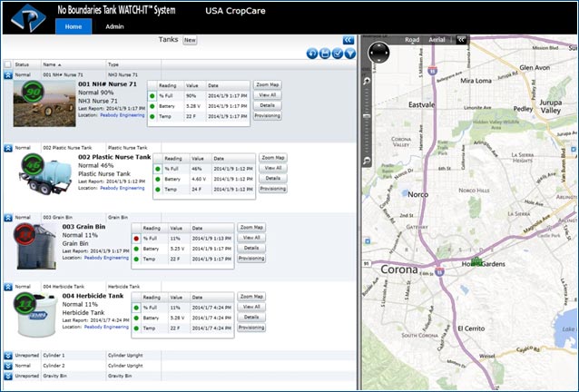Click the blue save disk round icon
Image resolution: width=579 pixels, height=392 pixels.
pyautogui.click(x=325, y=54)
